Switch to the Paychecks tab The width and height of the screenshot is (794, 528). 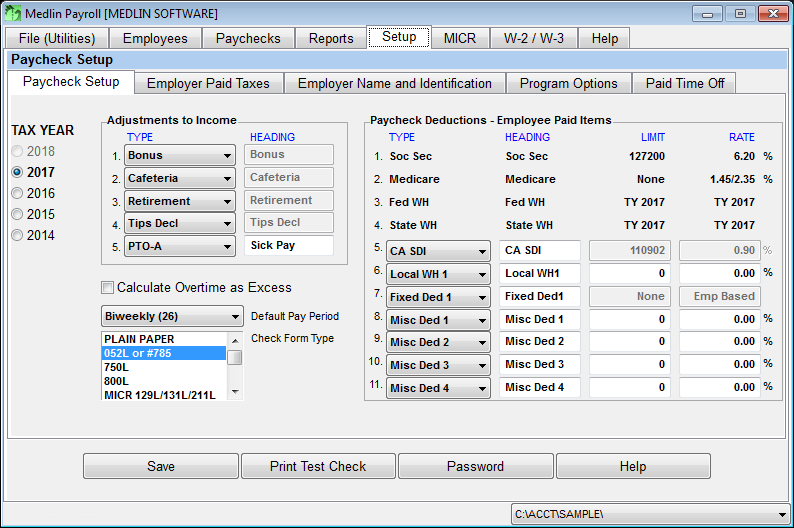[248, 38]
